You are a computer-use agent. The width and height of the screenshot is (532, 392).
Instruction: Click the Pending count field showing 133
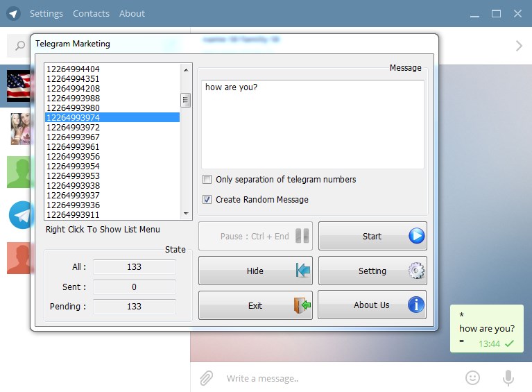135,306
